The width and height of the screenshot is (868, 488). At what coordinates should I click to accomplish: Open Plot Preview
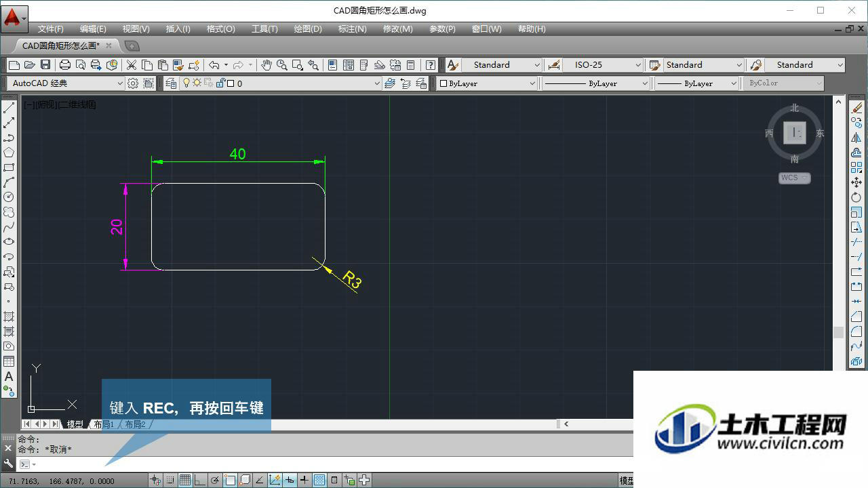coord(81,65)
